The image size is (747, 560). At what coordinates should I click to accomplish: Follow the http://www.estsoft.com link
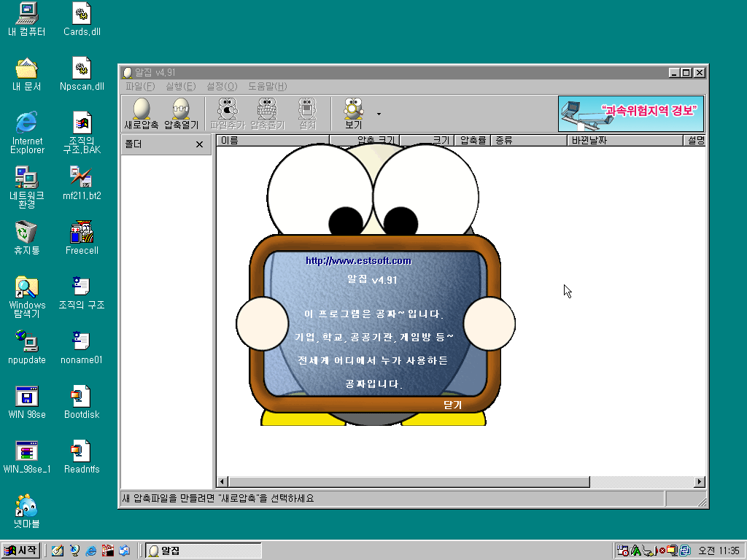coord(358,260)
